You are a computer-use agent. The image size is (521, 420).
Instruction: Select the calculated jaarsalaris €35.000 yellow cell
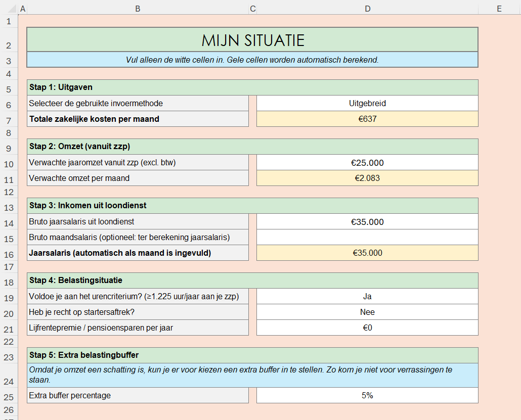click(367, 253)
